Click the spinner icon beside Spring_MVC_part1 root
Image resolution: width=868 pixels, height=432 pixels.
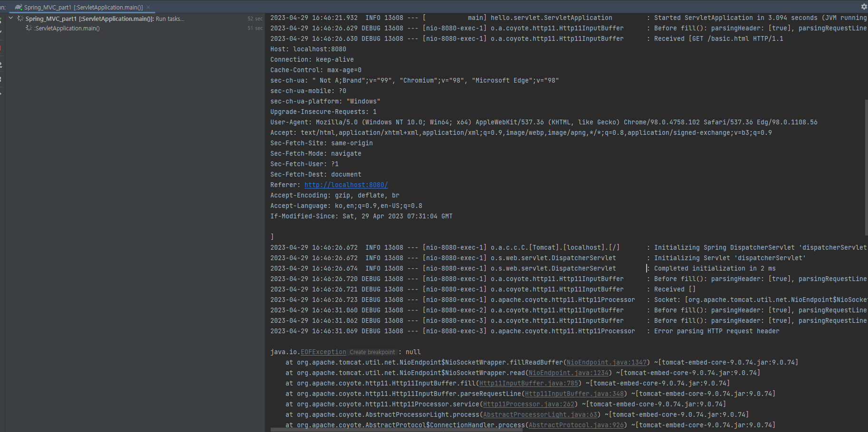[x=20, y=19]
